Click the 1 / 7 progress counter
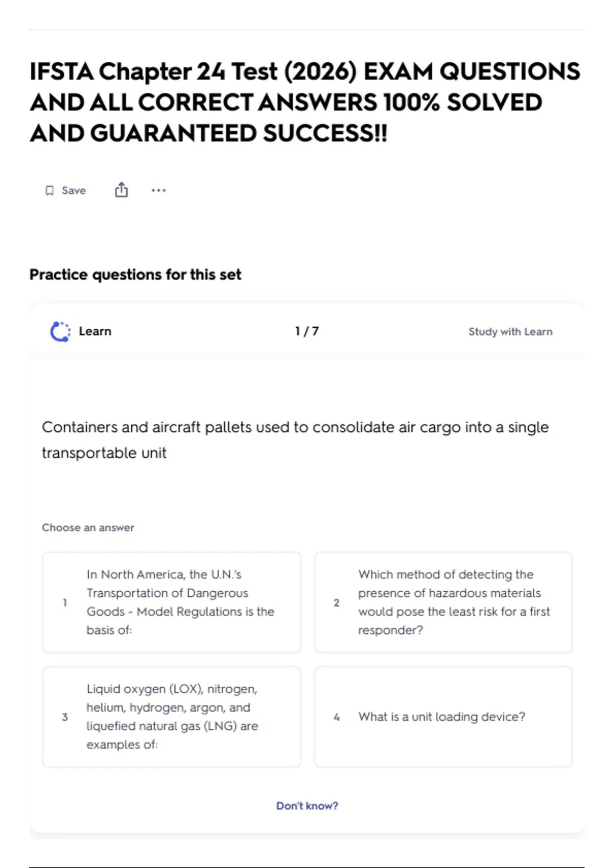The image size is (613, 868). (307, 331)
